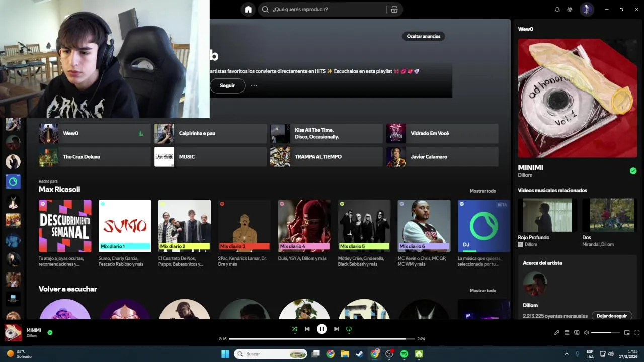Viewport: 644px width, 362px height.
Task: Open Caipirinha e pau tile
Action: (210, 133)
